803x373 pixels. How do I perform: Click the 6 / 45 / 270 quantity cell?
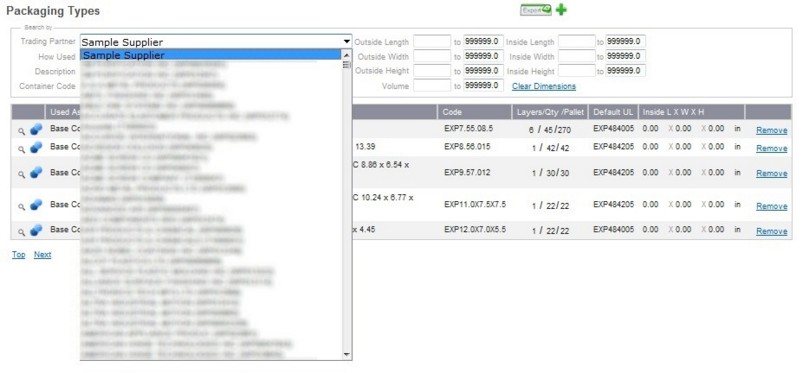550,130
